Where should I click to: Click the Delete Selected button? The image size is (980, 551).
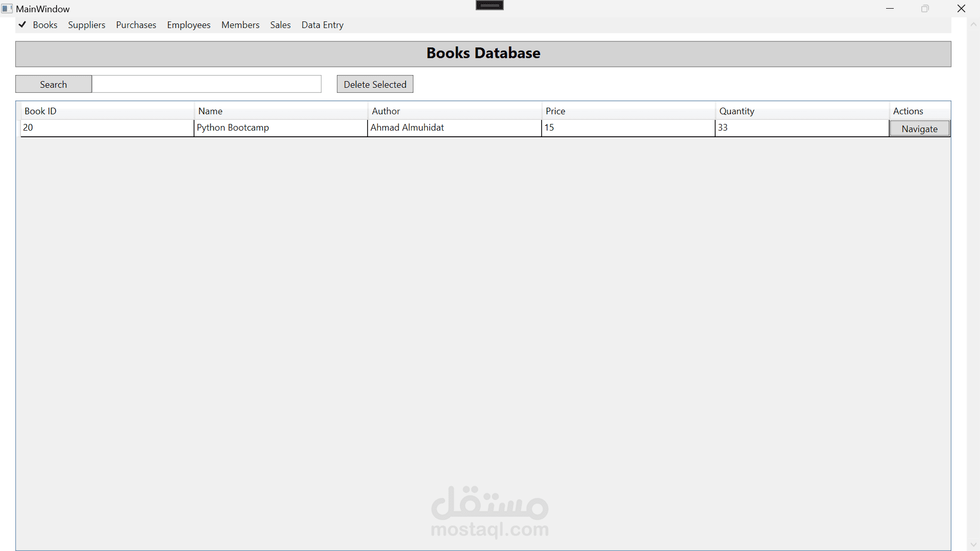tap(375, 84)
